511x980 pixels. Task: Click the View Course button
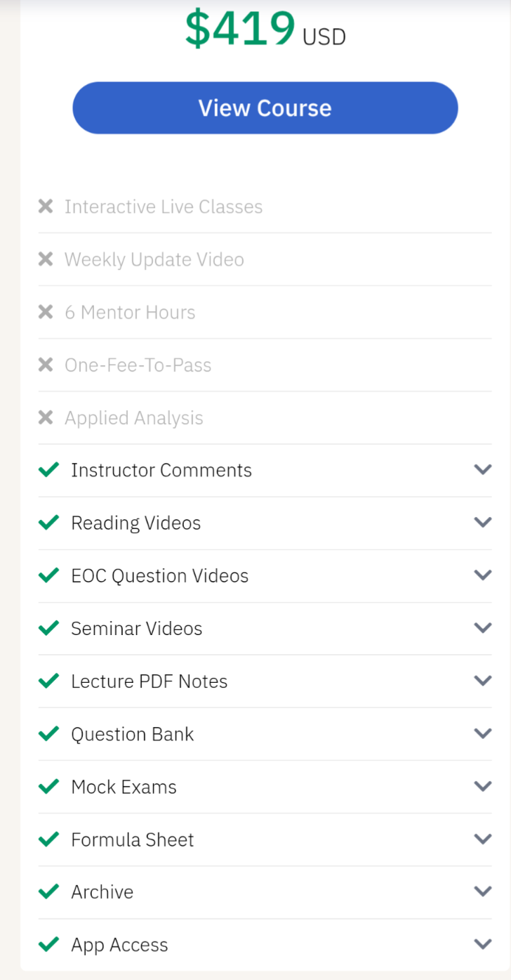[x=265, y=107]
